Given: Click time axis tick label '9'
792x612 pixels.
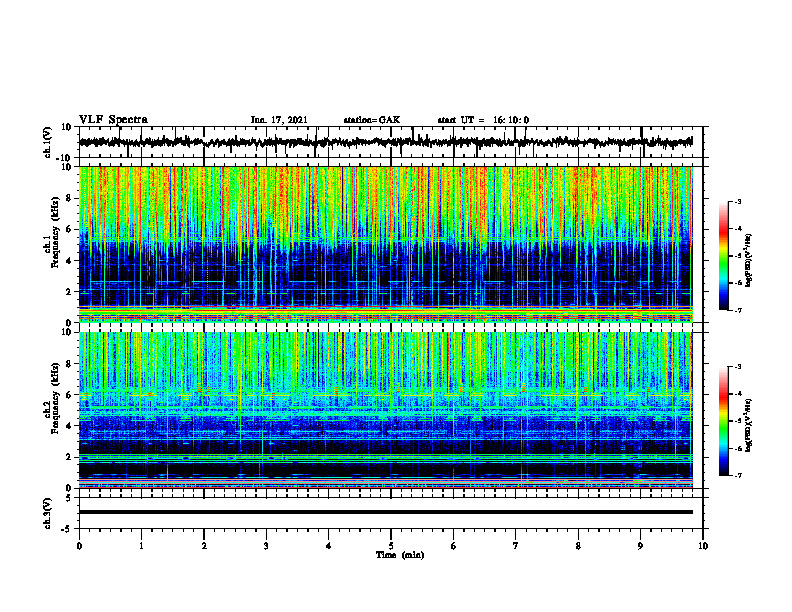Looking at the screenshot, I should click(x=640, y=546).
